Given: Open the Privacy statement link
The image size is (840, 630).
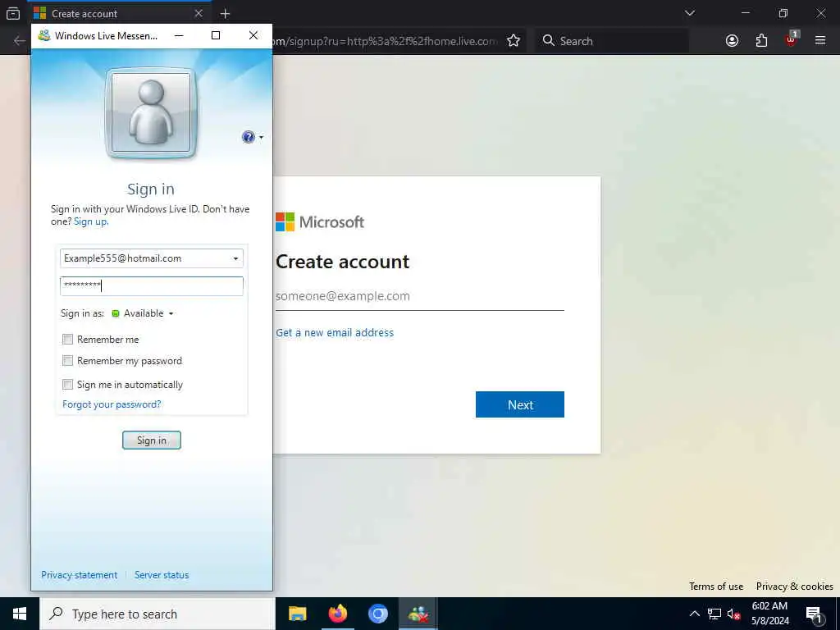Looking at the screenshot, I should (80, 575).
